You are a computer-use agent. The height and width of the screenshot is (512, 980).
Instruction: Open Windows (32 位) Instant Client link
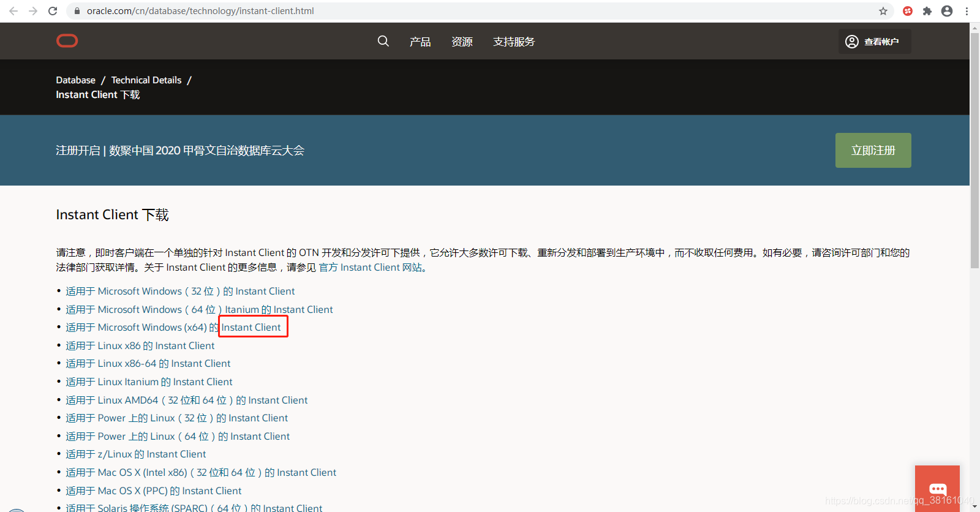coord(180,292)
